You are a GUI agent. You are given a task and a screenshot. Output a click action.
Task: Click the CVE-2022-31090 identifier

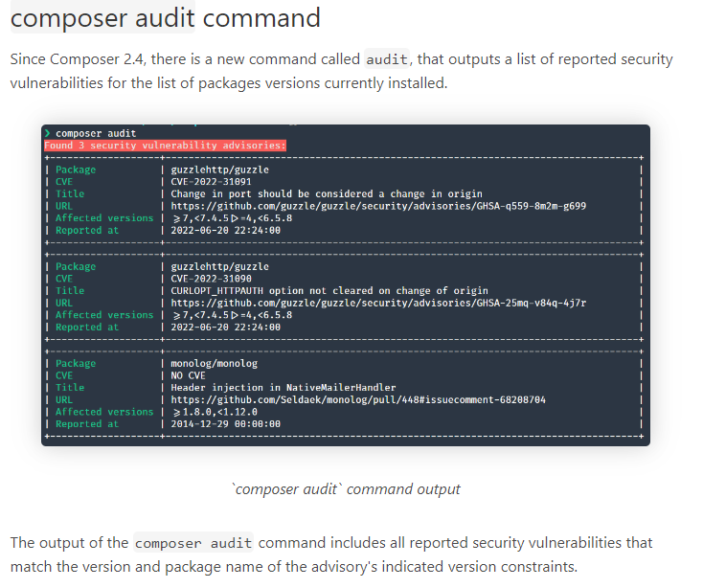coord(211,279)
